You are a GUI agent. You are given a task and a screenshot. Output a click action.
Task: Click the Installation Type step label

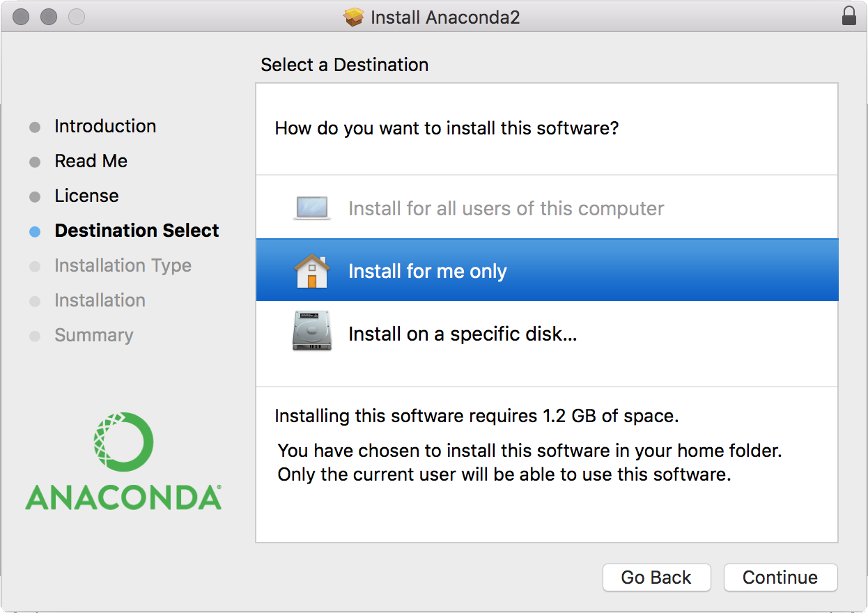123,265
